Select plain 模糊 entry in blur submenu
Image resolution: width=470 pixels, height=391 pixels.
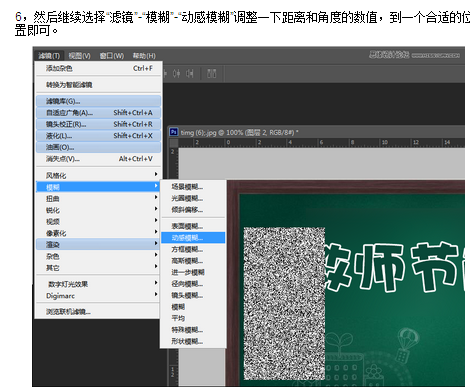(x=193, y=307)
